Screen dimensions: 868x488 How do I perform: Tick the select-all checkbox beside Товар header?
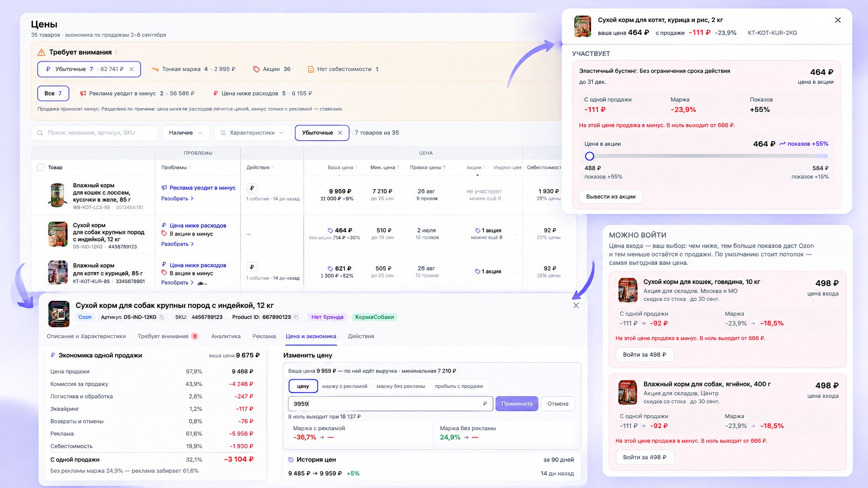pos(41,167)
